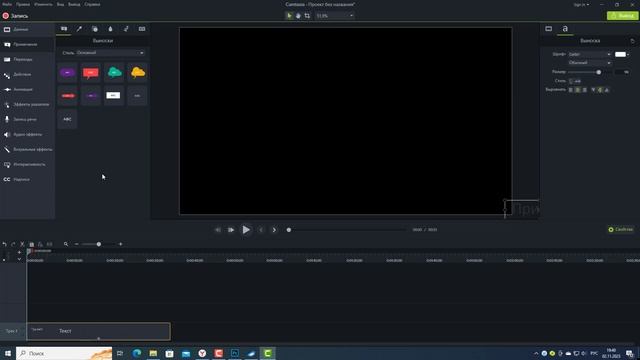Align text to bottom vertically
This screenshot has width=640, height=360.
pyautogui.click(x=607, y=90)
